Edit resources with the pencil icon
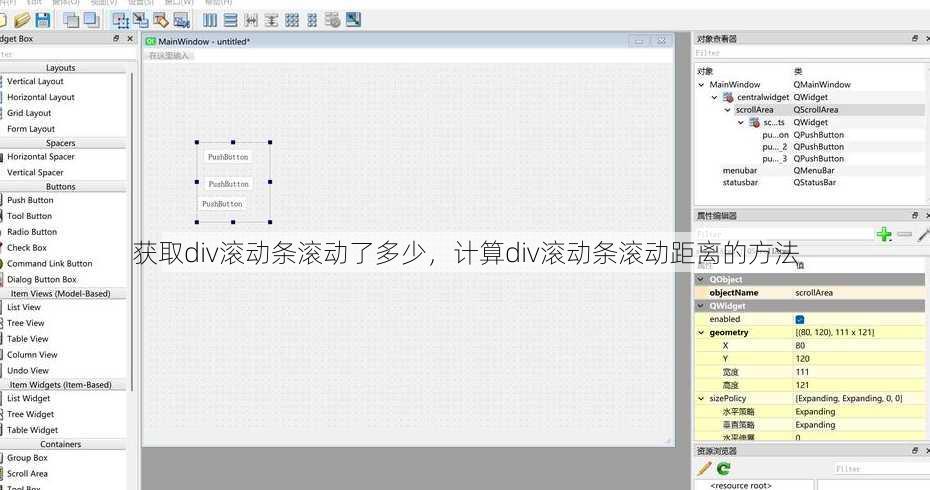The width and height of the screenshot is (930, 490). coord(704,469)
